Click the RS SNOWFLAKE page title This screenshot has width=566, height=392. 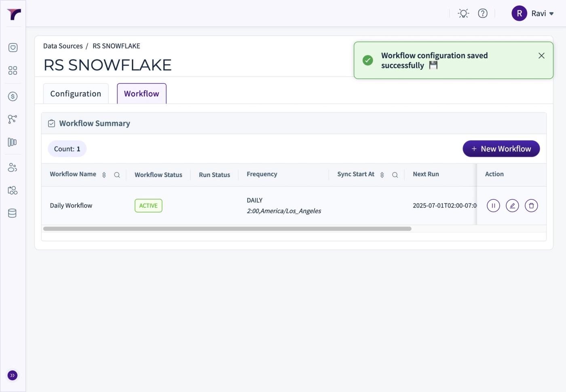coord(108,65)
